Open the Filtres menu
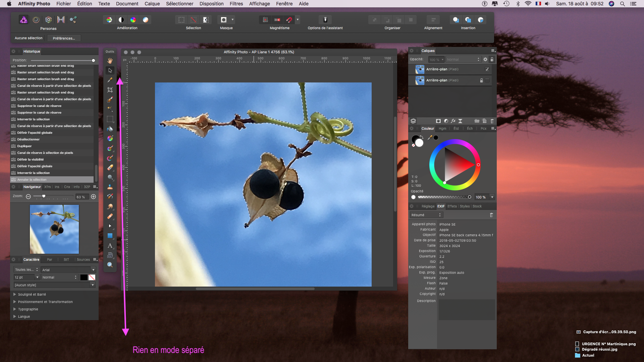 point(236,4)
